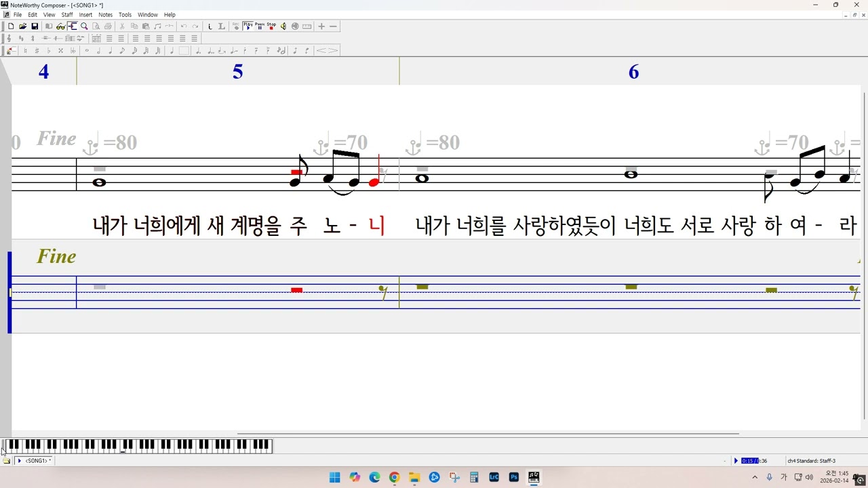Click the horizontal score scrollbar
The image size is (868, 488).
coord(488,433)
